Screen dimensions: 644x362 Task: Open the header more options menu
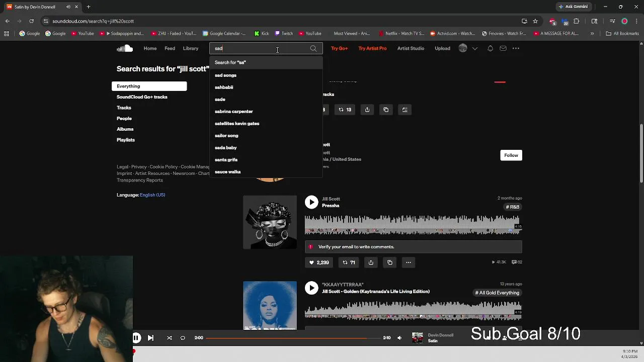click(x=516, y=48)
